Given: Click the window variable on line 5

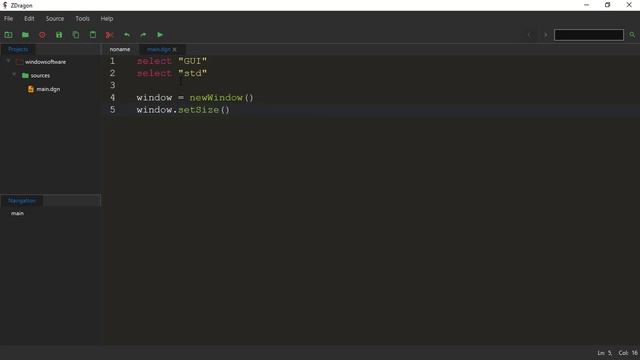Looking at the screenshot, I should tap(154, 110).
